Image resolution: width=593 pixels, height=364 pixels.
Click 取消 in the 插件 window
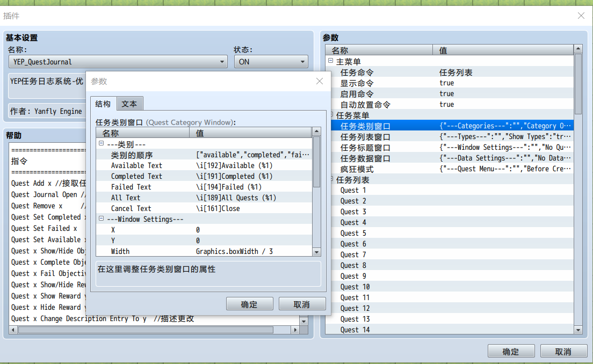tap(563, 351)
